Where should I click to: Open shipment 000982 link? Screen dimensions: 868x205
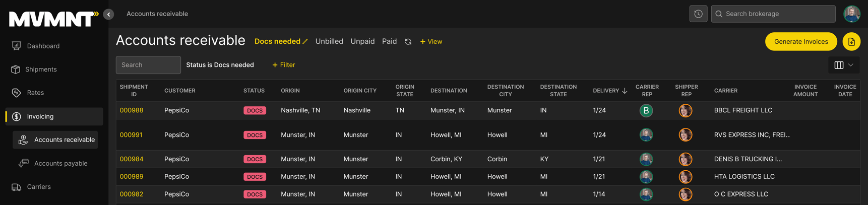(132, 194)
